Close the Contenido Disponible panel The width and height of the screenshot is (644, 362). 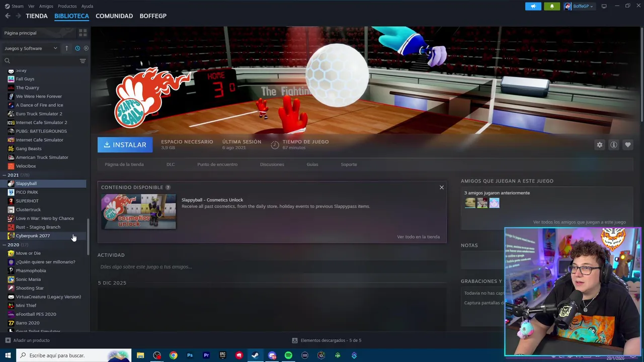(x=442, y=188)
